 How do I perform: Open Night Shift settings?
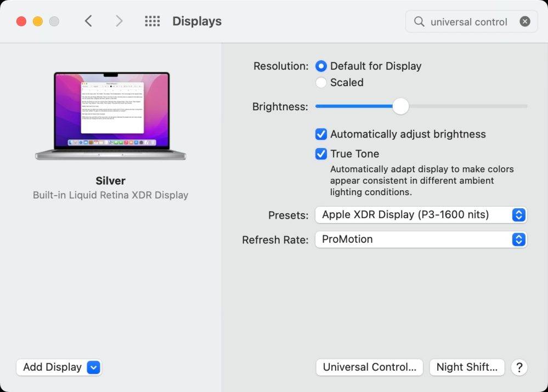point(467,367)
